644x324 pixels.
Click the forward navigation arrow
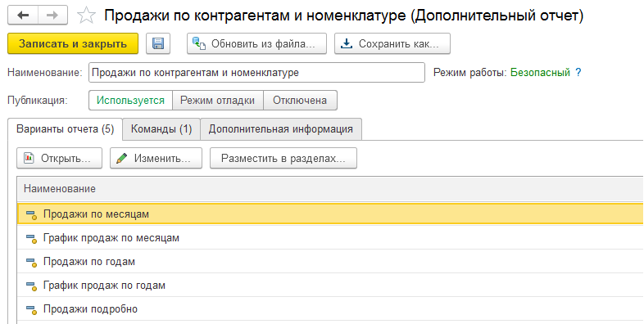pos(53,16)
